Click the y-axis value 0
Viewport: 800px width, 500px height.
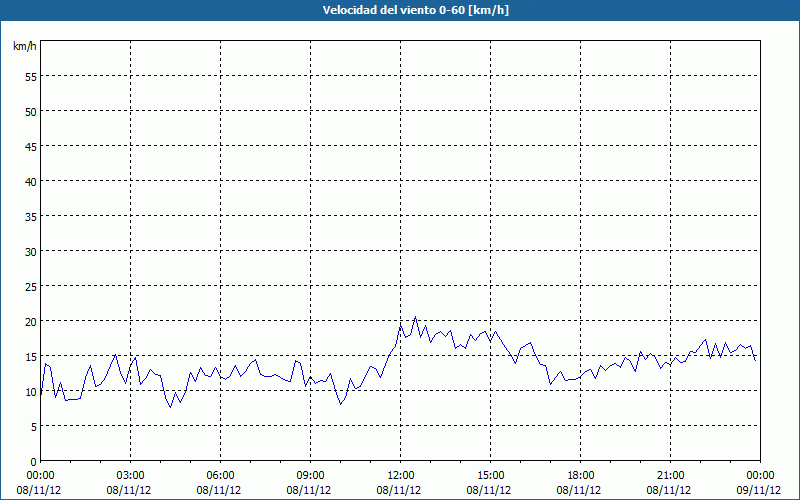click(34, 462)
